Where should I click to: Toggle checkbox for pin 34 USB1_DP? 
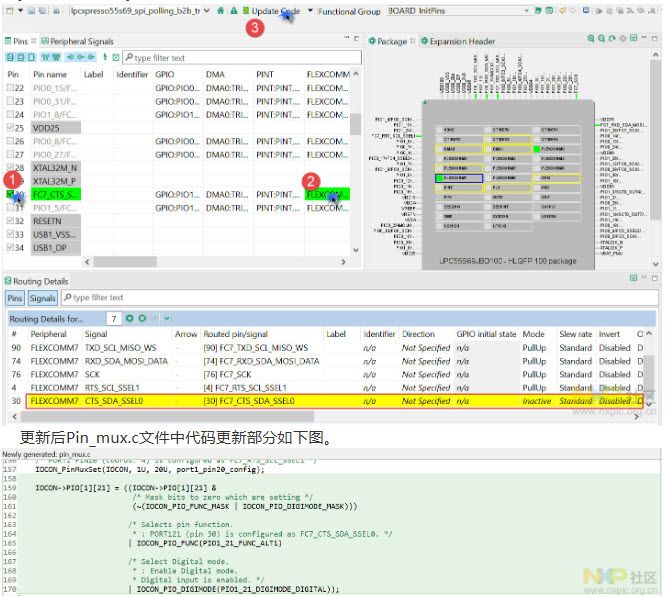point(10,248)
